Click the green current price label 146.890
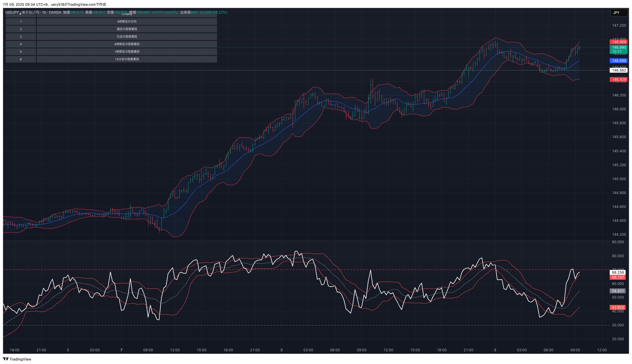This screenshot has width=632, height=364. tap(619, 47)
